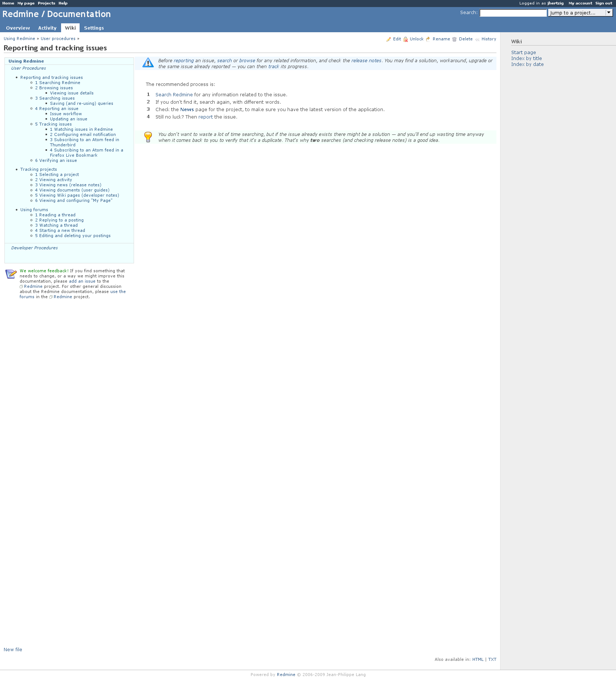Click Home in the top menu
This screenshot has width=616, height=679.
(x=8, y=3)
